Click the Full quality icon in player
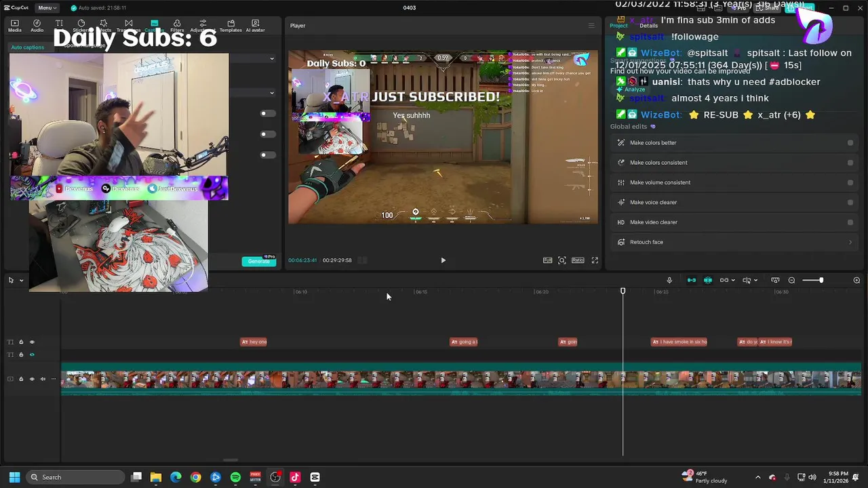 [547, 260]
